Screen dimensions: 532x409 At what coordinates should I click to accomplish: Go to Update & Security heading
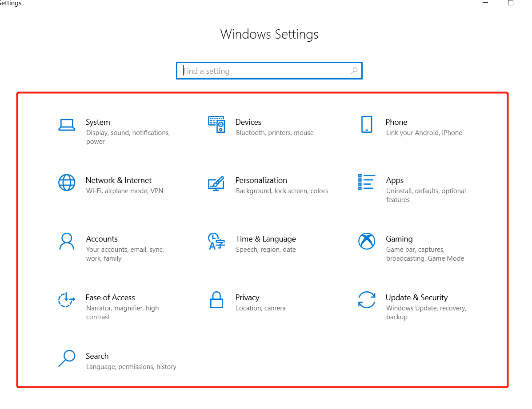tap(416, 298)
